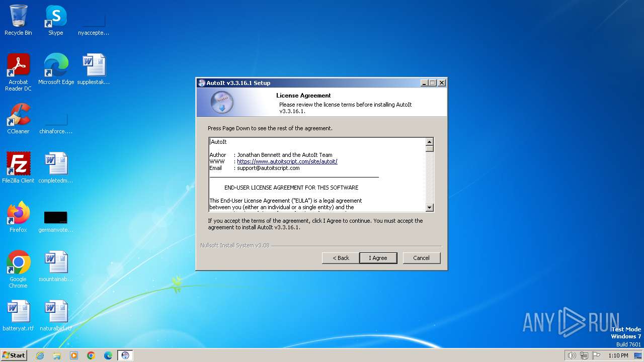This screenshot has height=362, width=644.
Task: Click the AutoIt setup title bar icon
Action: coord(202,83)
